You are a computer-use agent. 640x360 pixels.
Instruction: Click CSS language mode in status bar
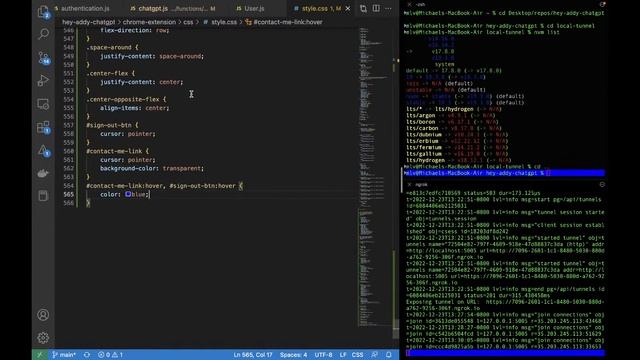pos(358,355)
